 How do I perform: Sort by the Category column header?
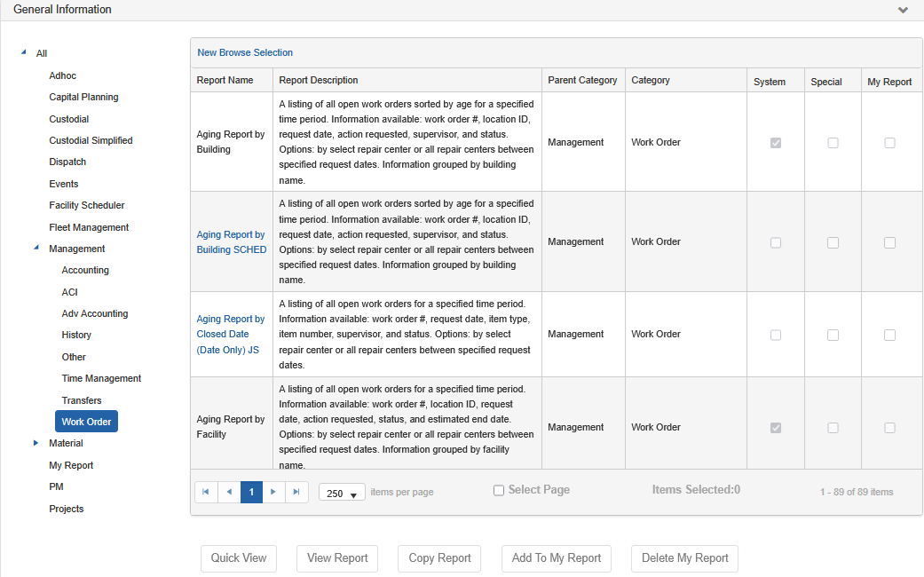click(x=651, y=80)
